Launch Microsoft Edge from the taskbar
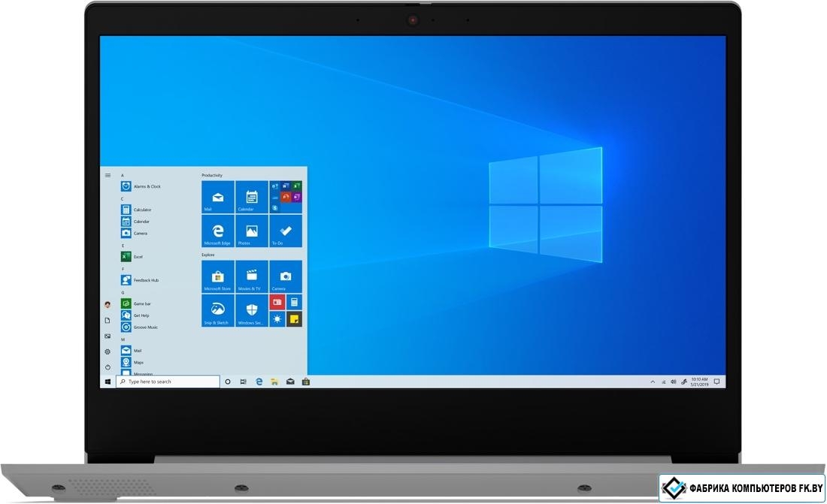The height and width of the screenshot is (504, 827). tap(259, 382)
